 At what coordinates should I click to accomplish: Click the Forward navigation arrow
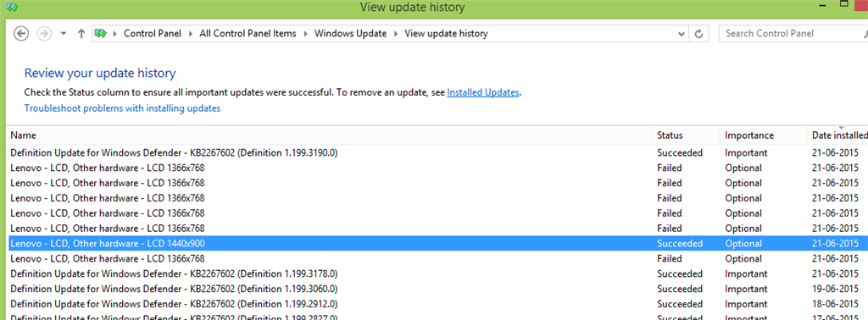coord(44,33)
